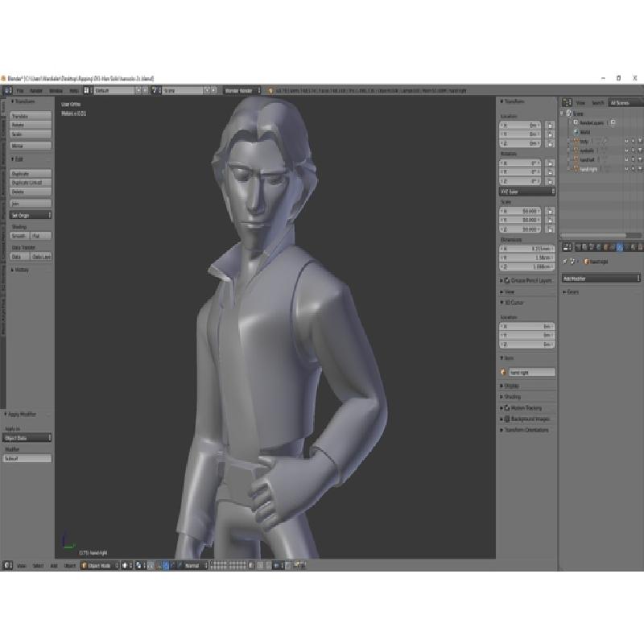Open the View menu in 3D view header

[22, 566]
